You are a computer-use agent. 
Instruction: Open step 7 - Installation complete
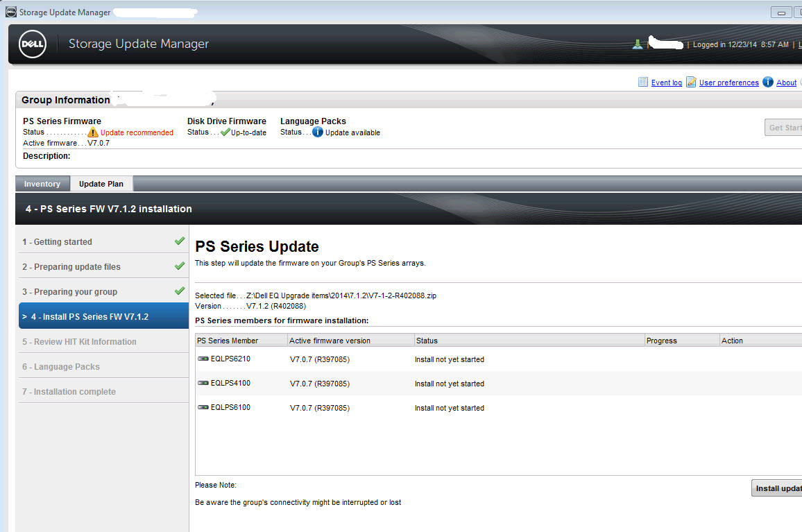pos(103,392)
